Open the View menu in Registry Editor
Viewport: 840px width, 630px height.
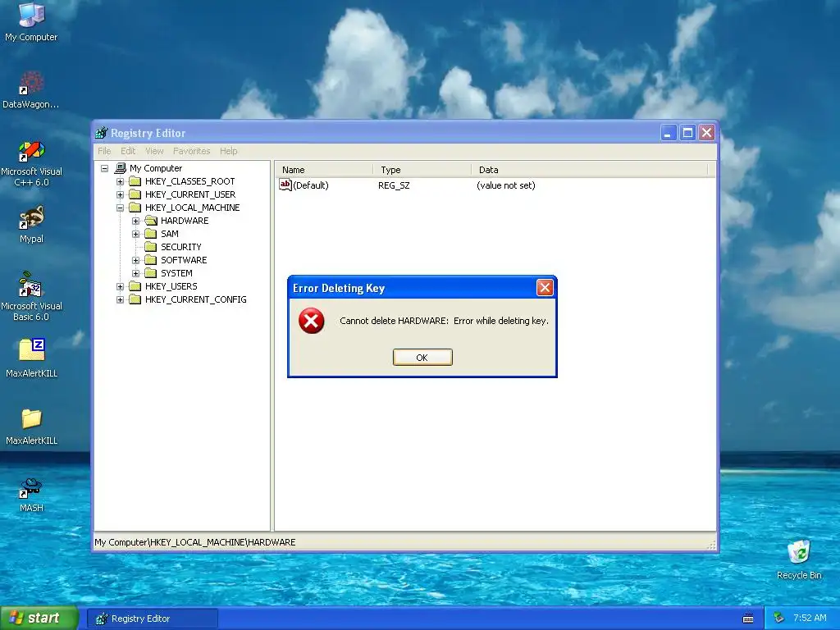154,151
